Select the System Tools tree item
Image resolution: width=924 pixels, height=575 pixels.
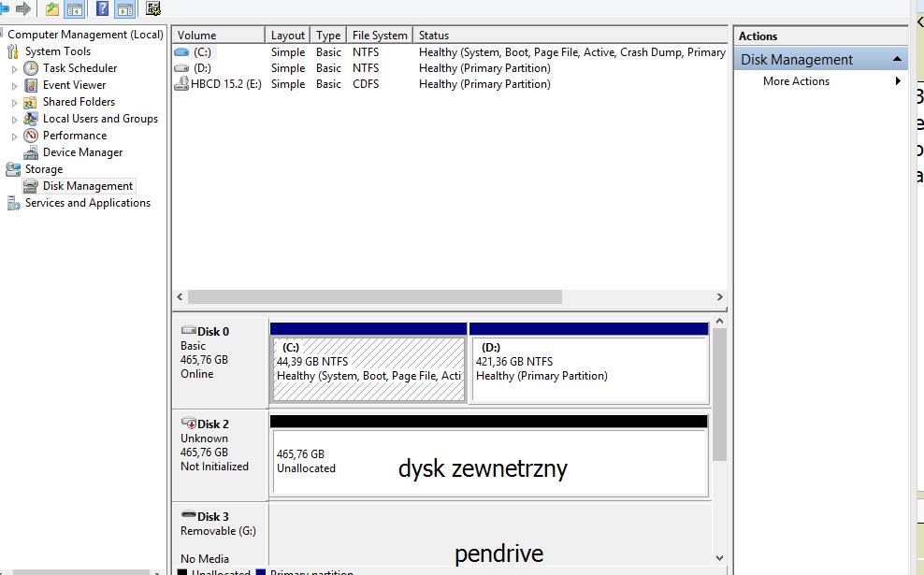pos(58,51)
